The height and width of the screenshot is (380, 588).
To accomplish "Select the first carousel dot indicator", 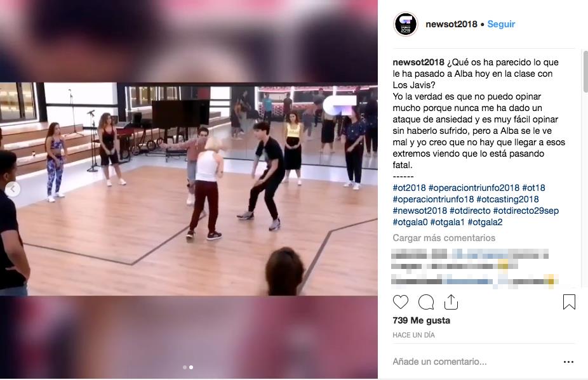I will (185, 367).
